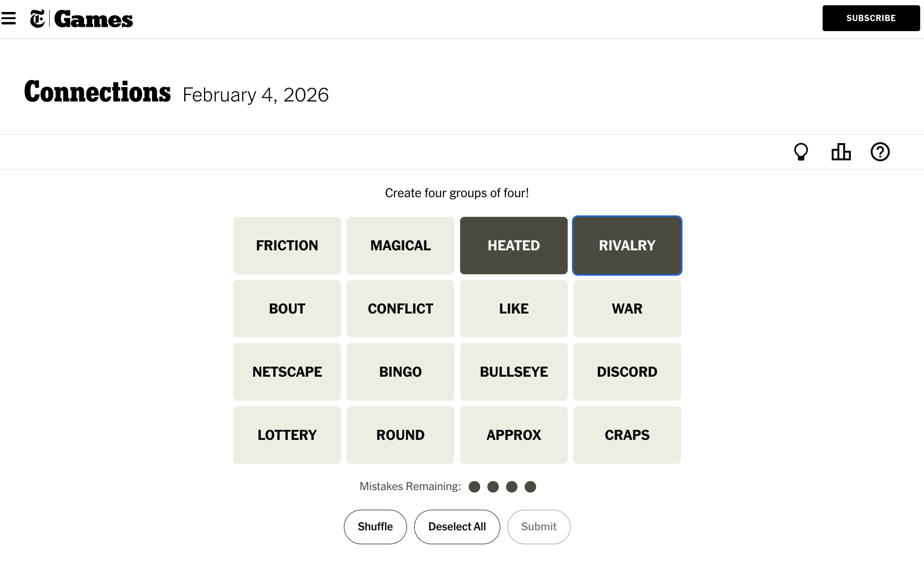Pick the BULLSEYE word tile
Viewport: 924px width, 583px height.
coord(514,372)
